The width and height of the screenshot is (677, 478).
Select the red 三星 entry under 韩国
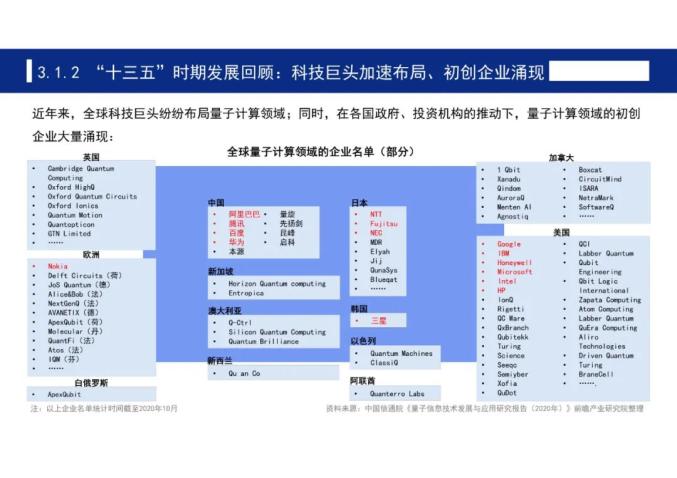(x=379, y=321)
